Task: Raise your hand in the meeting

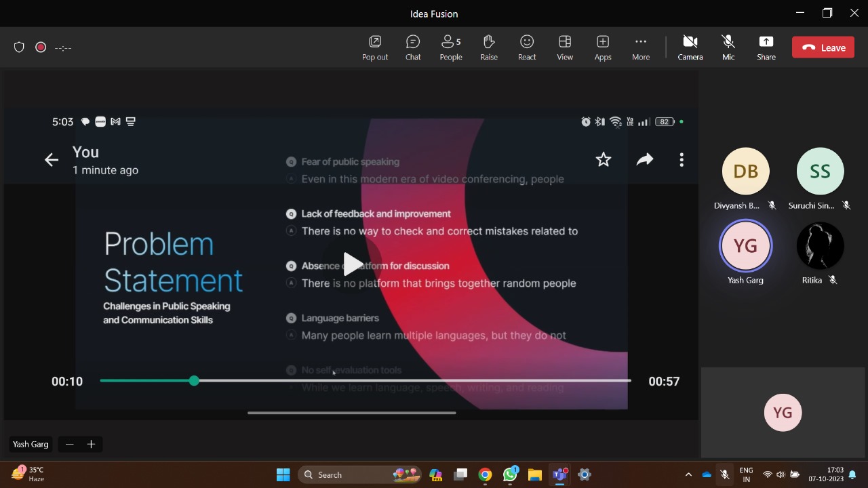Action: (489, 47)
